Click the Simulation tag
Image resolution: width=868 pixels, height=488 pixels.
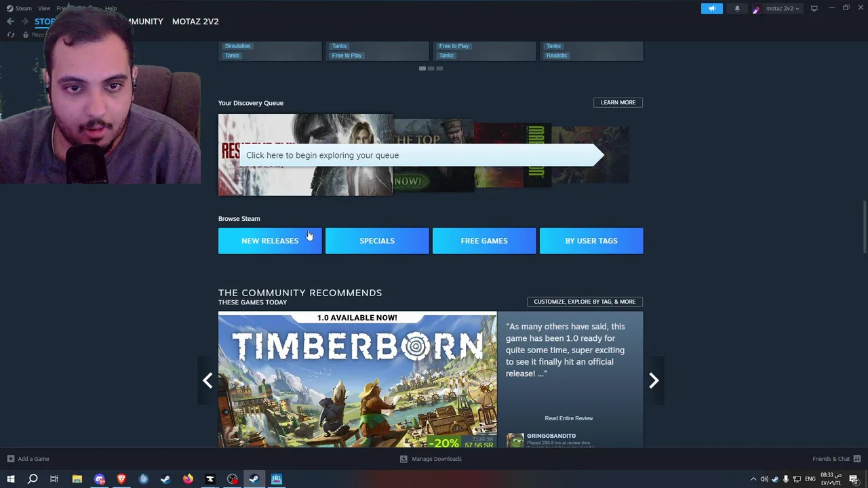click(x=237, y=46)
